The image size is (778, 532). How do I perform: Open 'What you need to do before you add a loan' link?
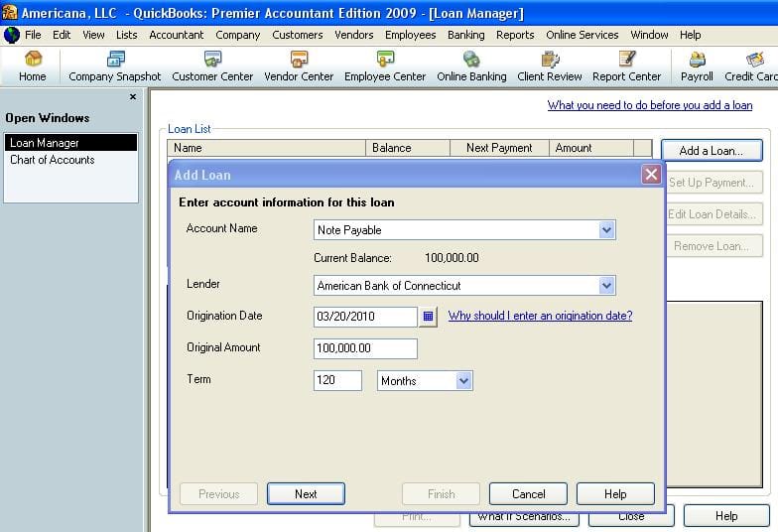pos(650,105)
